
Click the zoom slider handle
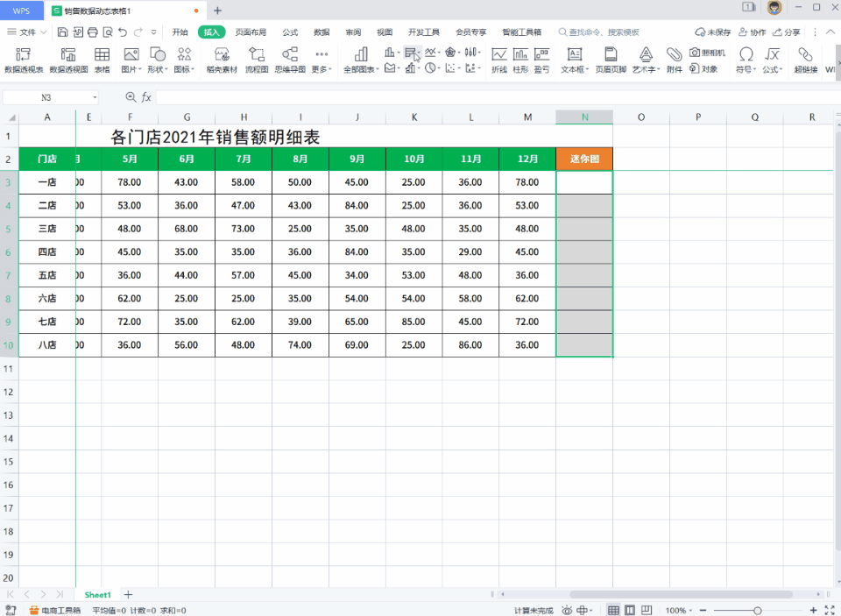pyautogui.click(x=758, y=610)
